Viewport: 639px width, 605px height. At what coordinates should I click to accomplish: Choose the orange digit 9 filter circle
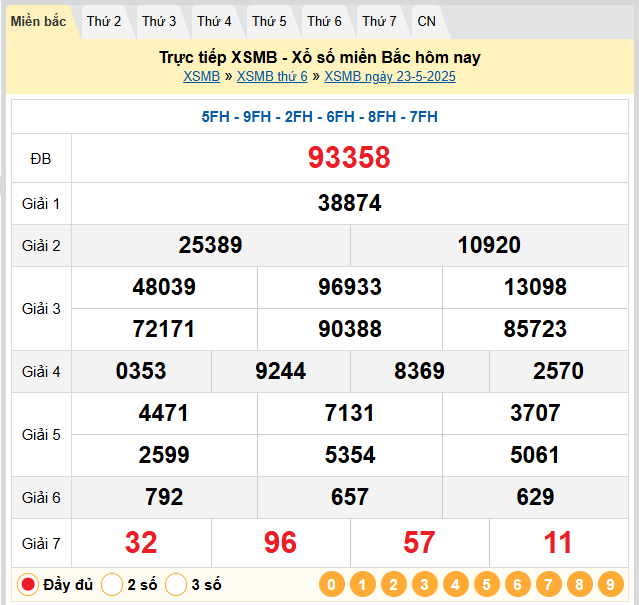point(610,585)
